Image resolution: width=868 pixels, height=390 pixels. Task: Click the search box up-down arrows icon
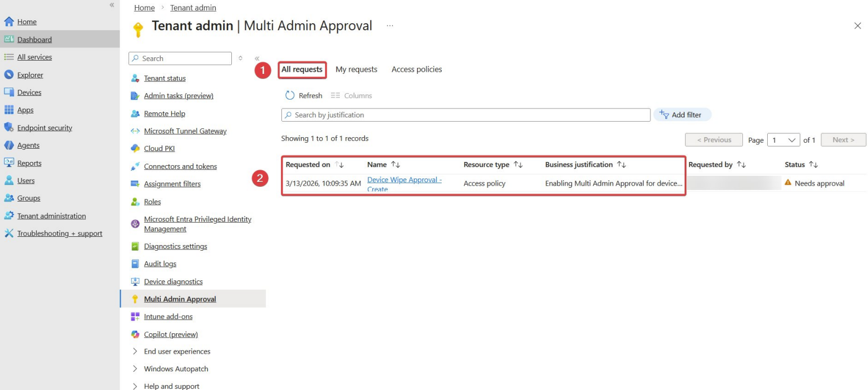[x=240, y=58]
